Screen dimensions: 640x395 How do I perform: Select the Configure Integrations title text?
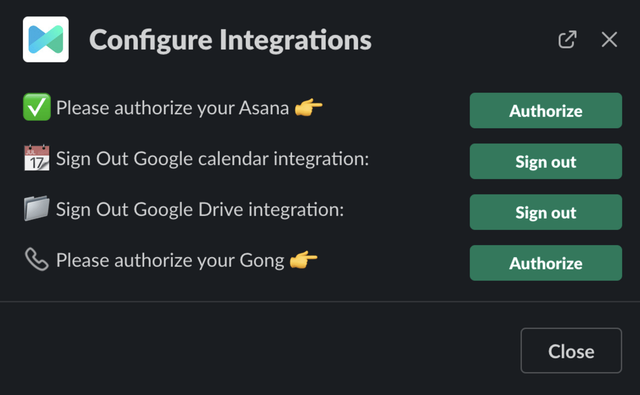pos(230,40)
